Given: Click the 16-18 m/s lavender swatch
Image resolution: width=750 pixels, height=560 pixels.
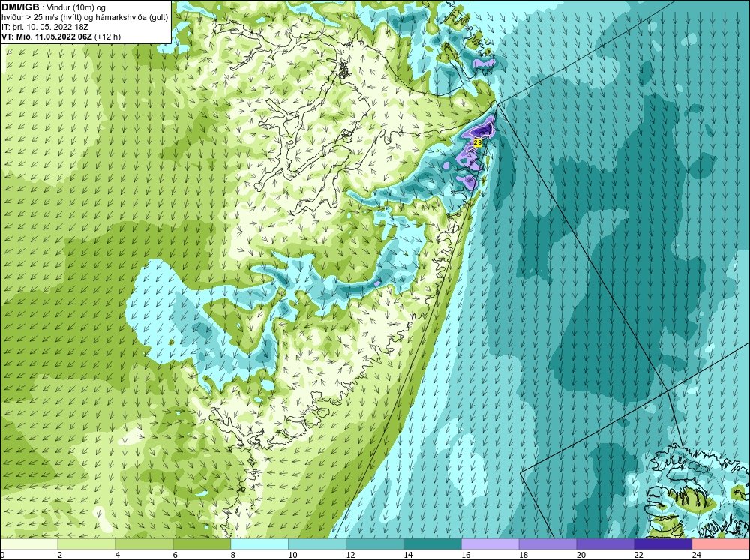Looking at the screenshot, I should click(490, 544).
